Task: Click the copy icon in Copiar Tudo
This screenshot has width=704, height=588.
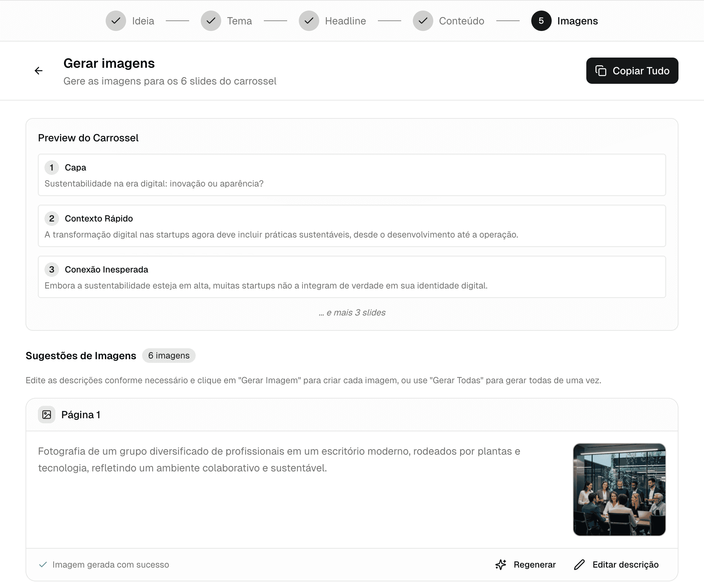Action: tap(601, 71)
